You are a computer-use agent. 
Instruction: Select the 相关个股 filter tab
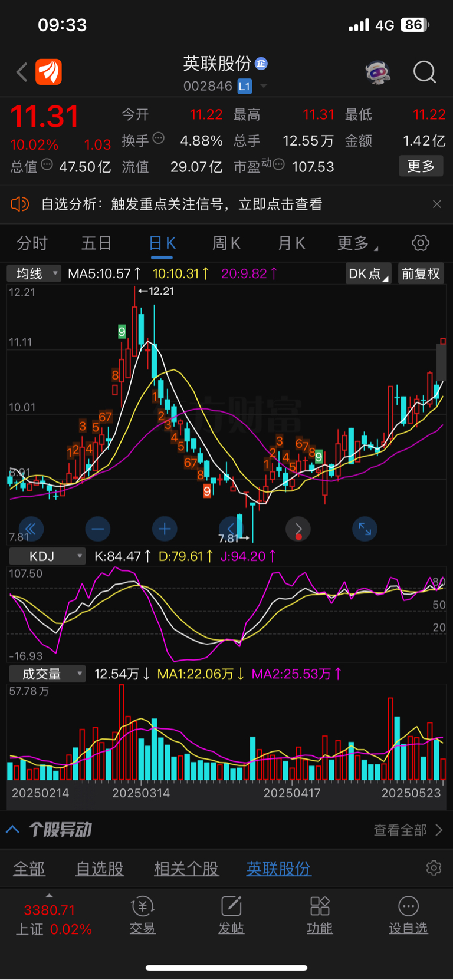[x=186, y=869]
